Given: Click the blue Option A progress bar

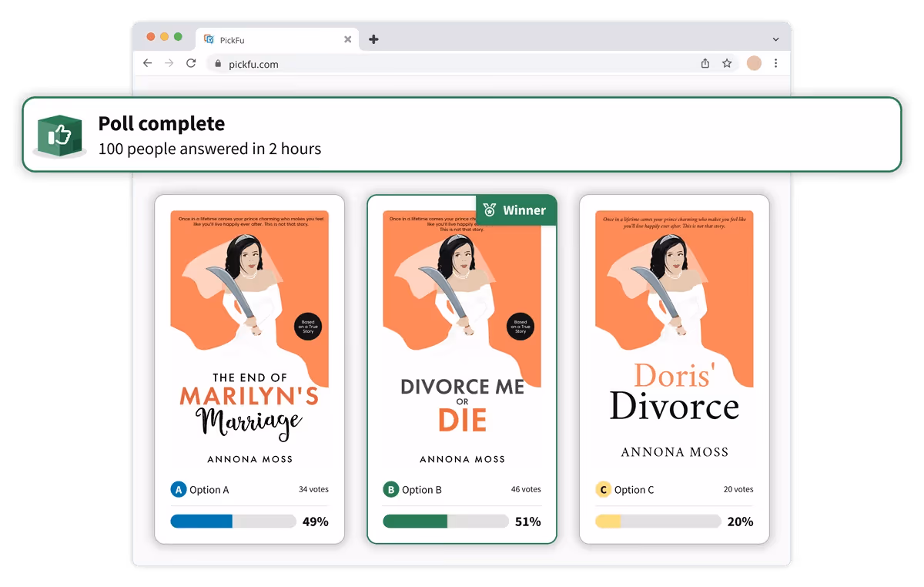Looking at the screenshot, I should 233,522.
